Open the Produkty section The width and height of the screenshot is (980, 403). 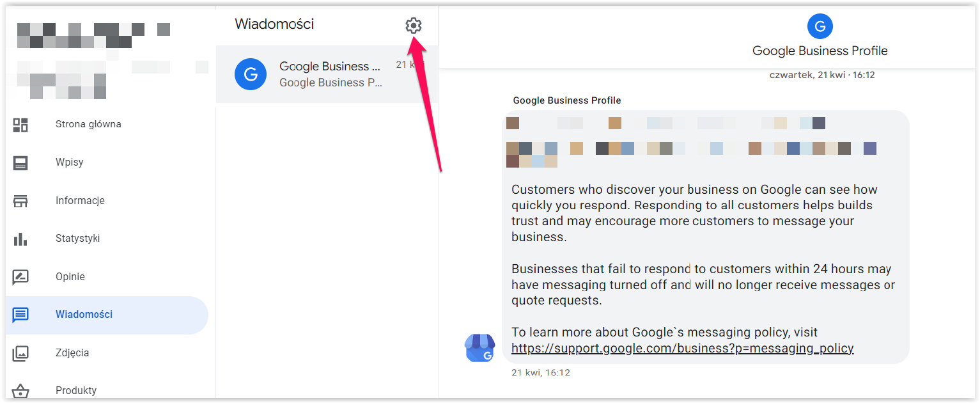click(x=76, y=390)
